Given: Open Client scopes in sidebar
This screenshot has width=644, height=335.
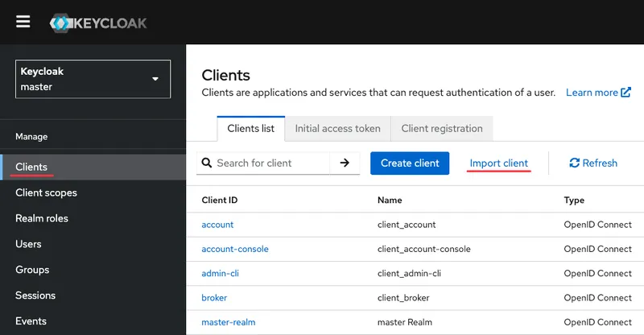Looking at the screenshot, I should click(x=46, y=192).
